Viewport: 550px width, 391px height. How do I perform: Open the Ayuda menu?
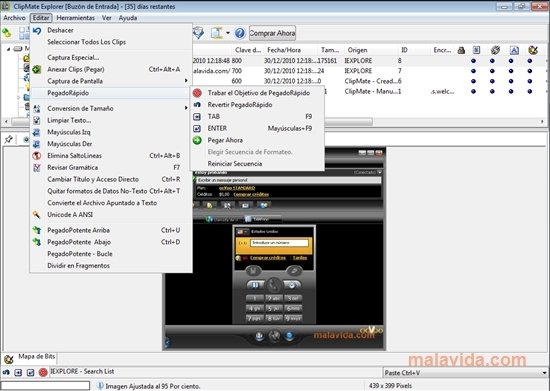tap(128, 18)
